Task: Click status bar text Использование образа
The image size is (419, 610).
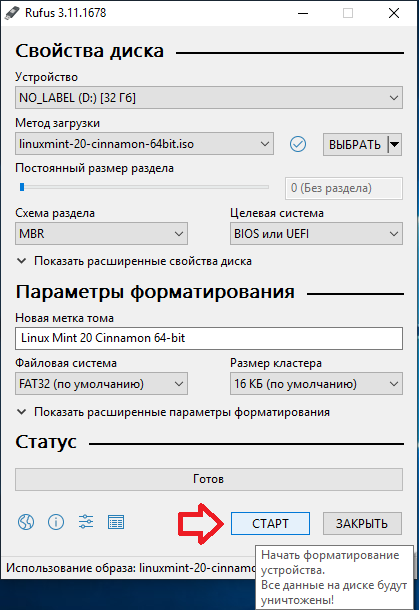Action: [131, 568]
